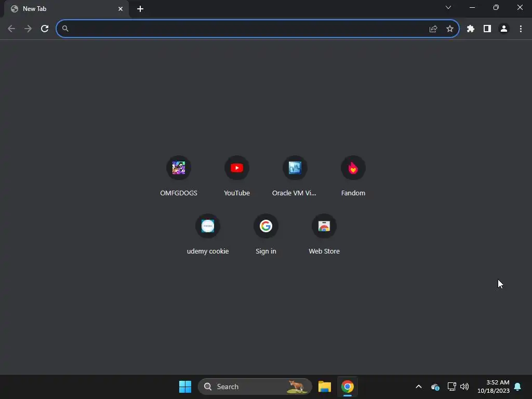Go back to the previous page
The width and height of the screenshot is (532, 399).
pos(11,29)
